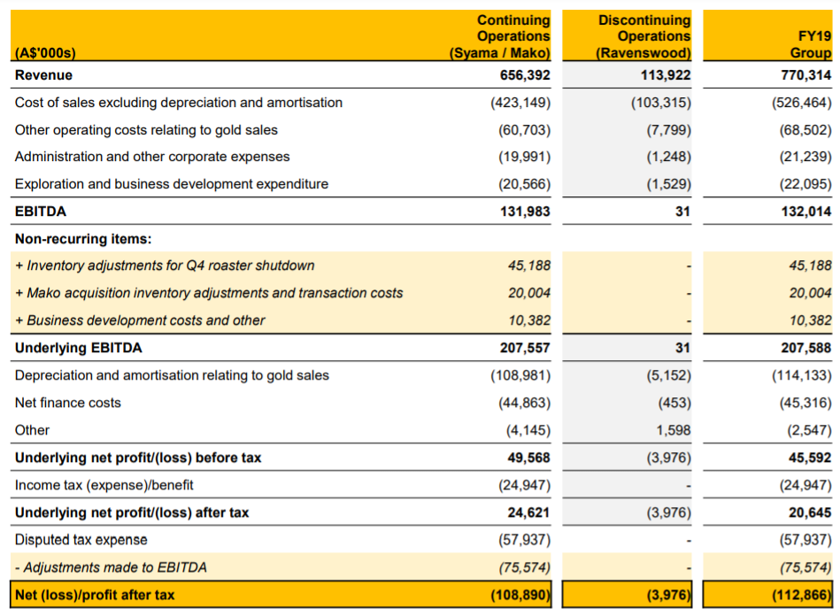Screen dimensions: 840x616
Task: Select Underlying net profit/(loss) after tax label
Action: pyautogui.click(x=132, y=513)
